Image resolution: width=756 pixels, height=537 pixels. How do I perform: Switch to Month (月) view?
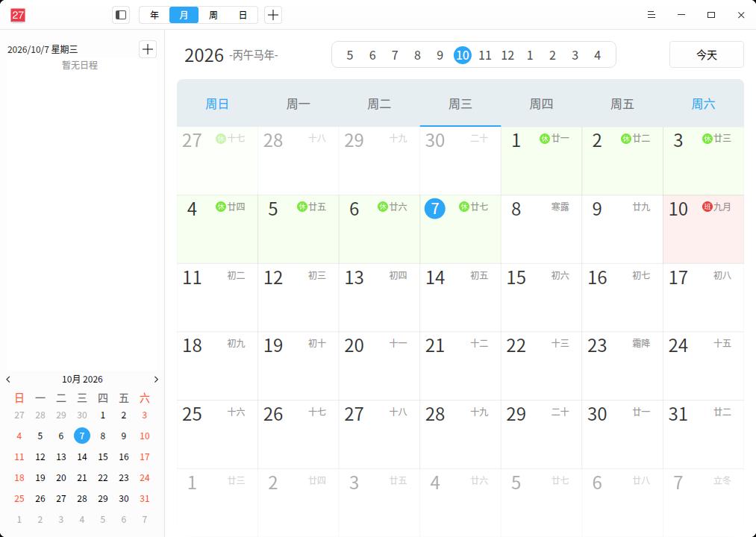(184, 15)
